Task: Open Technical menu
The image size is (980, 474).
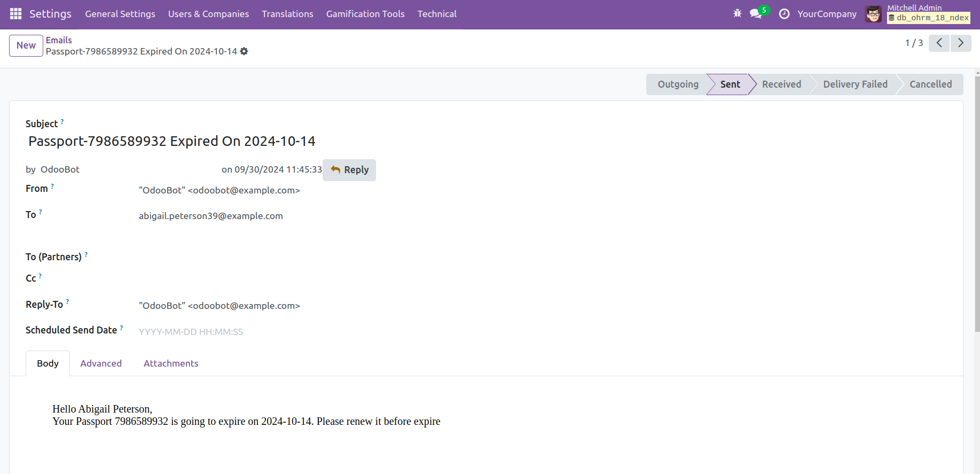Action: (x=436, y=14)
